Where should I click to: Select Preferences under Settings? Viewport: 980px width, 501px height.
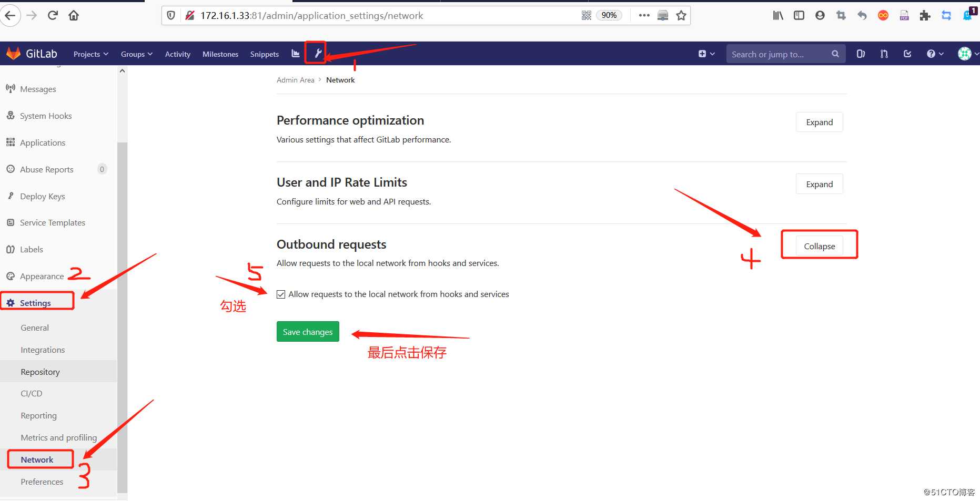tap(42, 482)
